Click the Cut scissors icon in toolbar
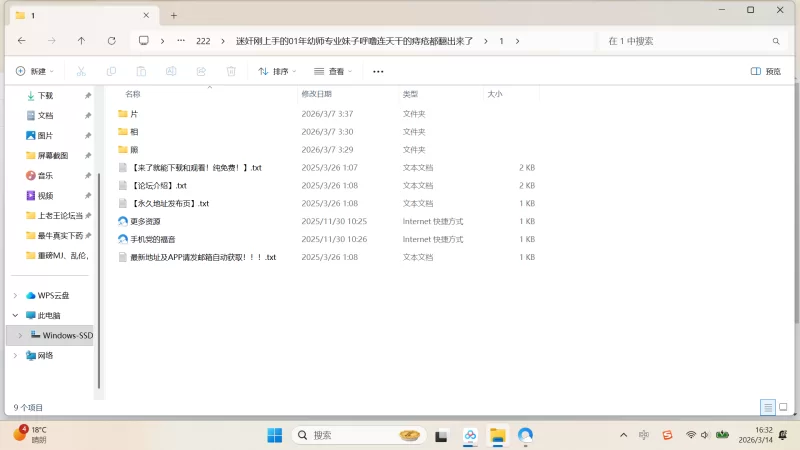The height and width of the screenshot is (450, 800). pyautogui.click(x=81, y=71)
